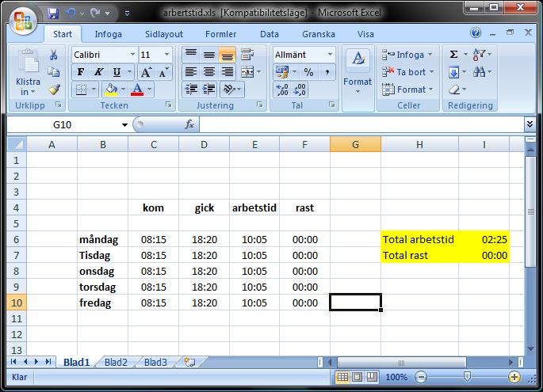
Task: Apply red font color A
Action: [137, 89]
